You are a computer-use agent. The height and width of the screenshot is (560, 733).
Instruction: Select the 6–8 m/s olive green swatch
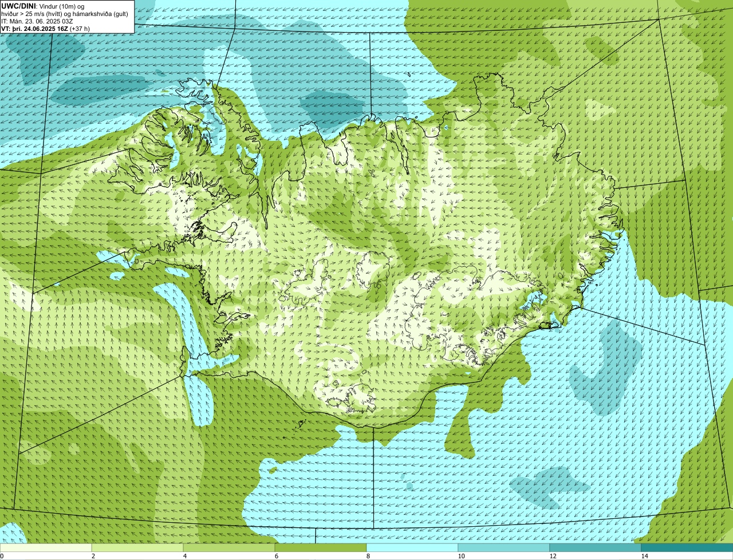click(321, 548)
